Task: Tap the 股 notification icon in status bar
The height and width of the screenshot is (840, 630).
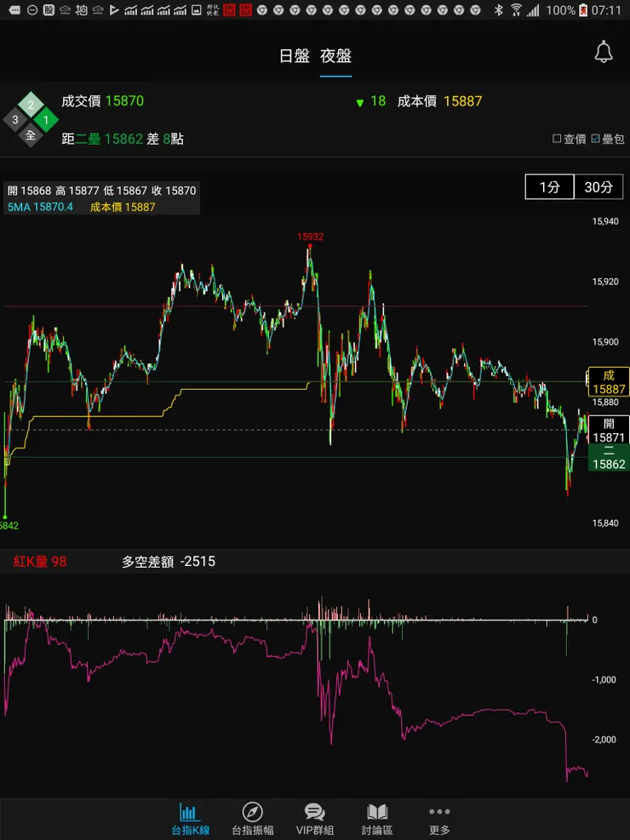Action: [x=49, y=9]
